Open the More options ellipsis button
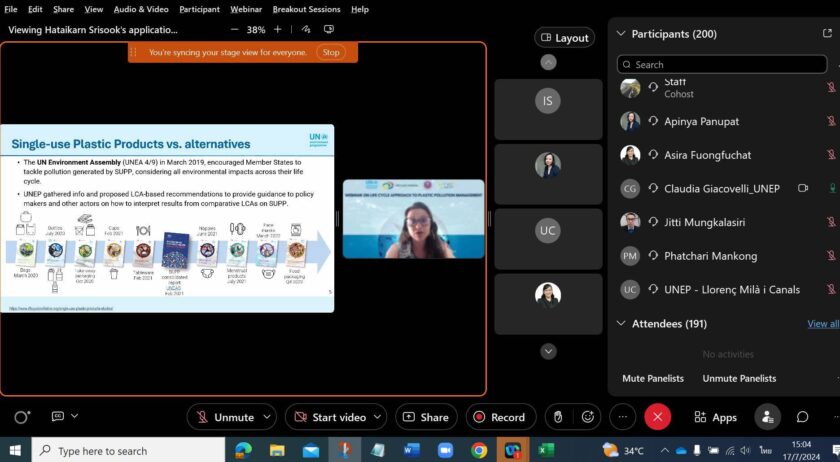840x462 pixels. 622,417
